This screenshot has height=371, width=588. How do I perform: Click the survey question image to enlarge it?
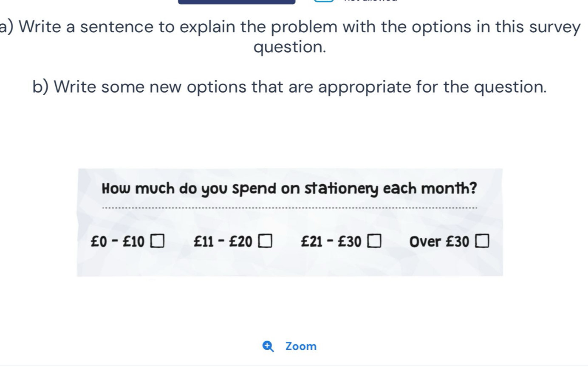point(290,222)
